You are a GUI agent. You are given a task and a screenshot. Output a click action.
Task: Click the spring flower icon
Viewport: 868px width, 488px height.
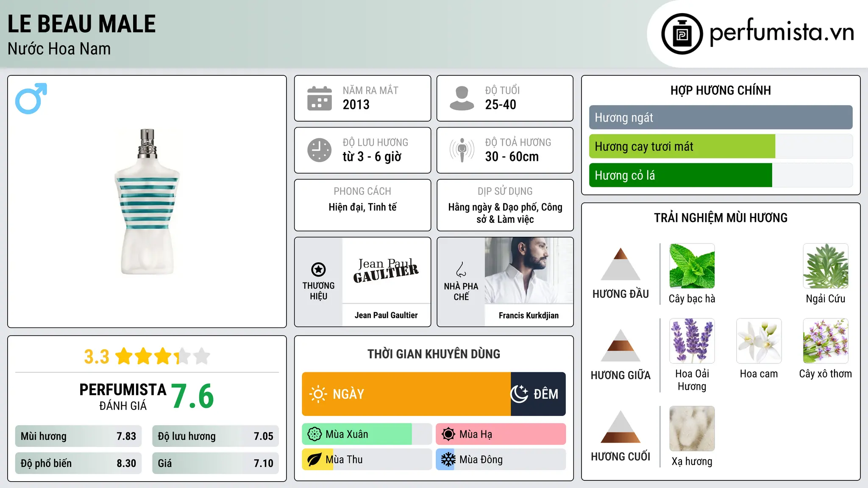click(x=314, y=434)
